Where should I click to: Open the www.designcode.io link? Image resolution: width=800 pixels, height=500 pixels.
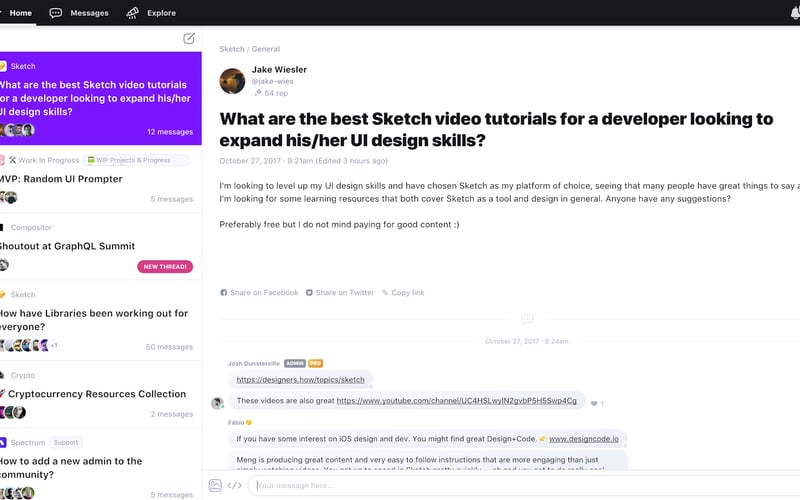pos(584,439)
